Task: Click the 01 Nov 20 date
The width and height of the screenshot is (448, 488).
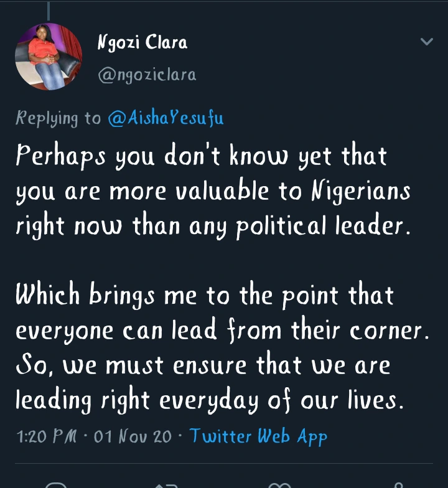Action: pos(133,436)
